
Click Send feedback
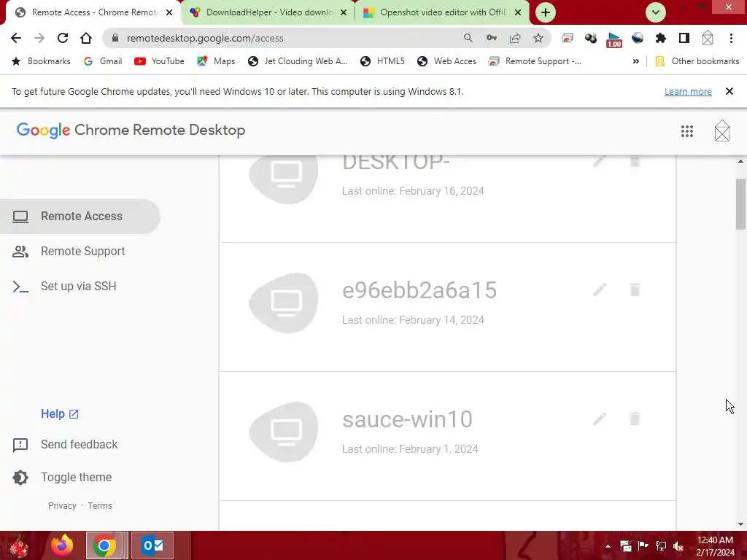(x=65, y=444)
